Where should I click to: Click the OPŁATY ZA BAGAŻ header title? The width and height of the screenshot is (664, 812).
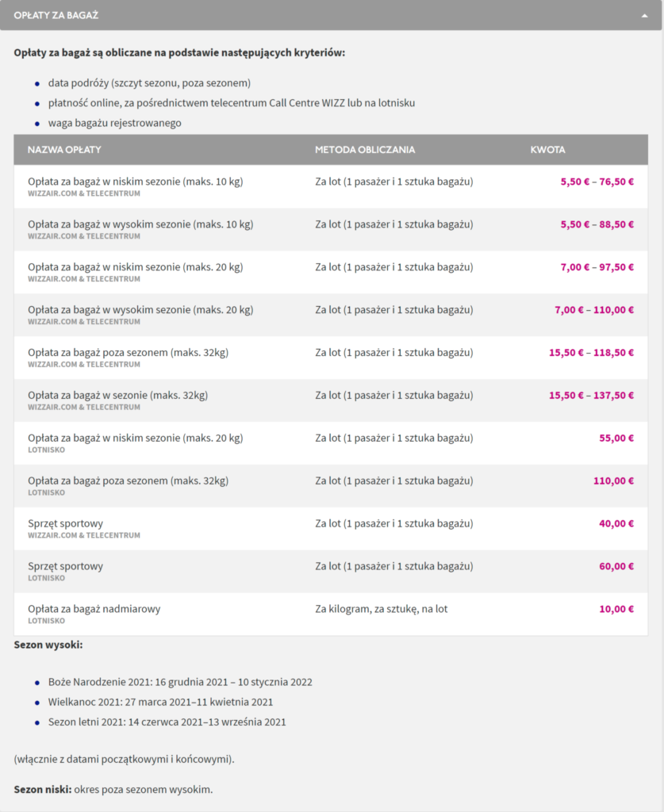point(56,16)
